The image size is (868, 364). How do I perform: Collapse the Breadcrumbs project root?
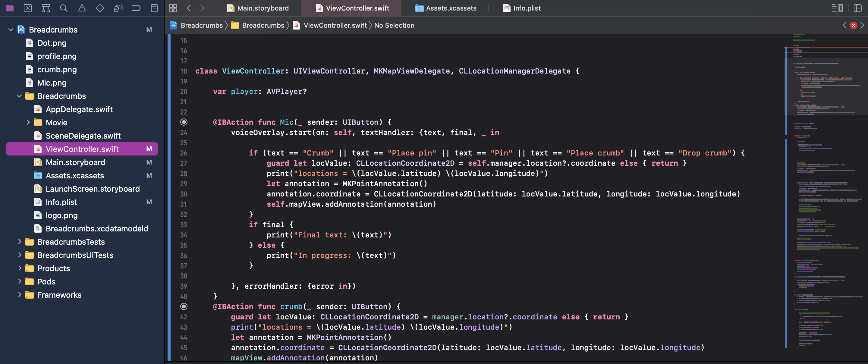tap(11, 30)
